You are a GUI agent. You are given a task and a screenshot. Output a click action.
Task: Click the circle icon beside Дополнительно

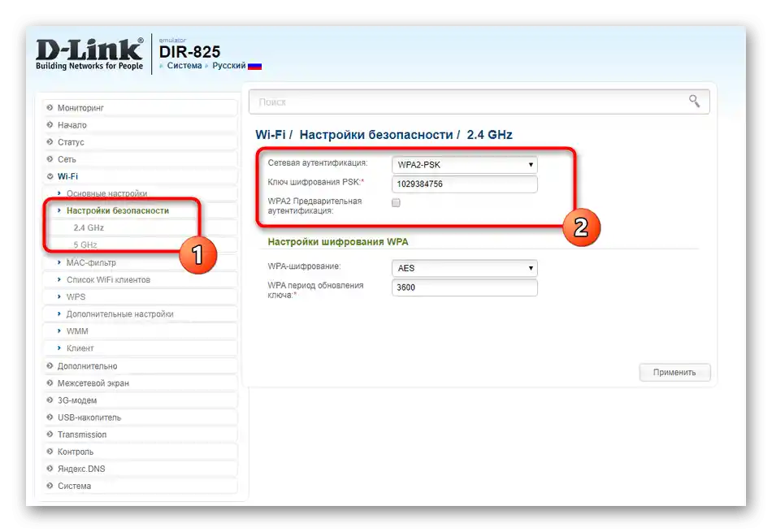50,365
